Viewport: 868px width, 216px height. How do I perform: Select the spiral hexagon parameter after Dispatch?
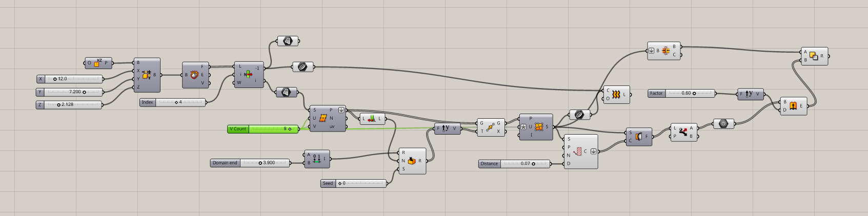tap(723, 124)
